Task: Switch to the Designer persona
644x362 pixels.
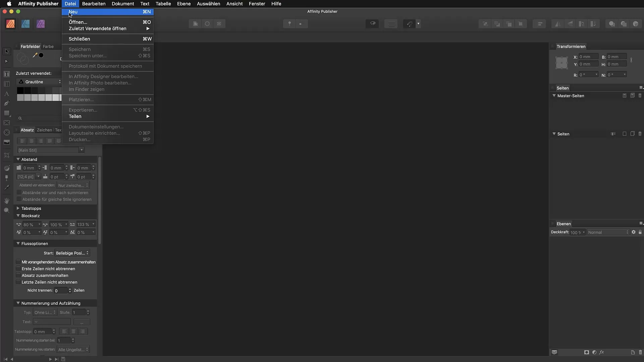Action: pos(25,24)
